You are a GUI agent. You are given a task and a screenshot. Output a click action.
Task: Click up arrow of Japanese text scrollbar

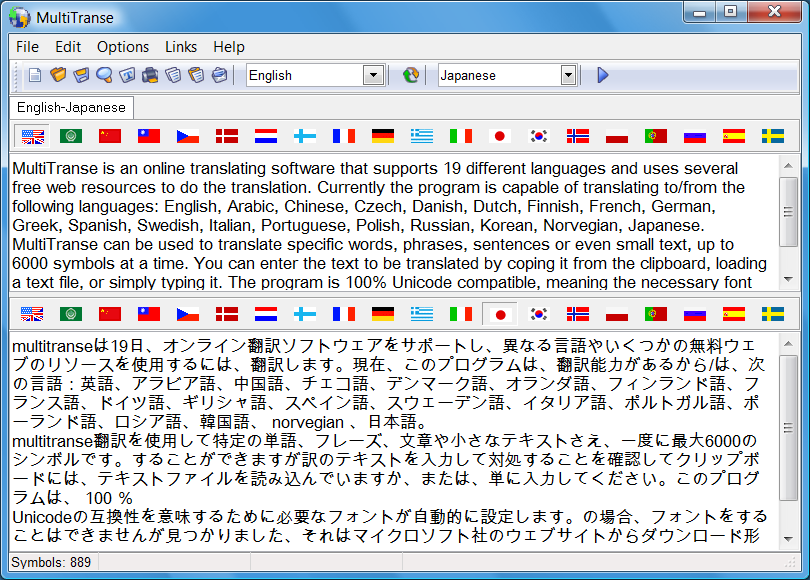(788, 343)
